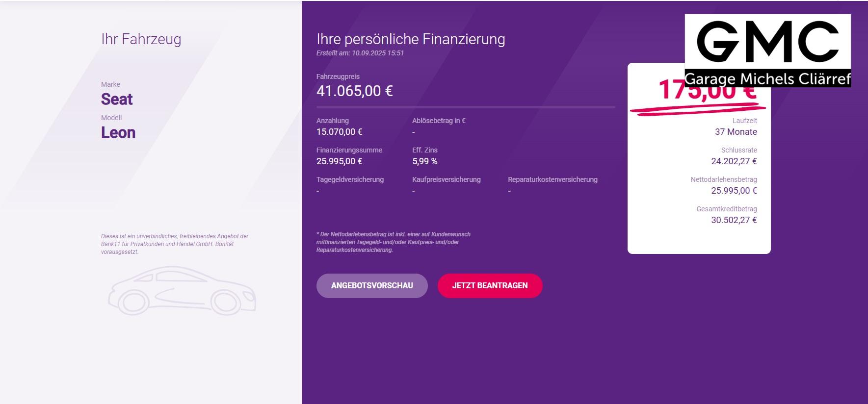Click the JETZT BEANTRAGEN button
The width and height of the screenshot is (868, 404).
click(x=490, y=285)
